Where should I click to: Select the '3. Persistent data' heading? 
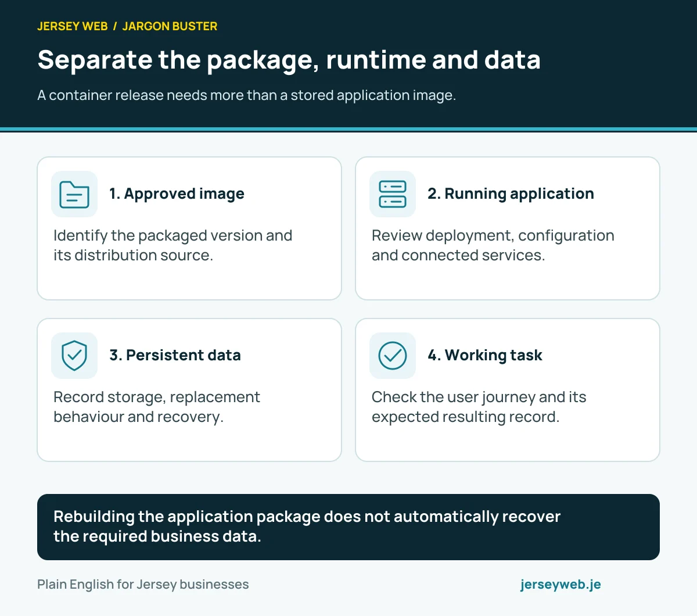(175, 355)
